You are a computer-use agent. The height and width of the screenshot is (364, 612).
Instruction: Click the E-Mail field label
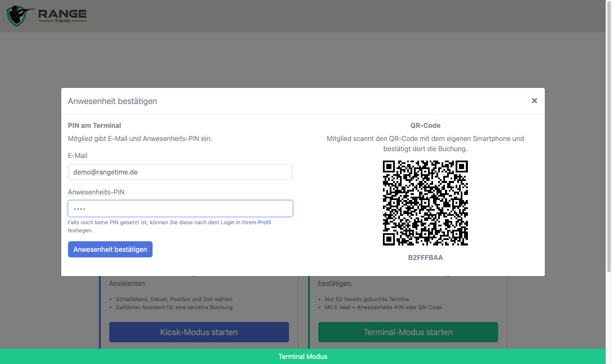point(78,155)
